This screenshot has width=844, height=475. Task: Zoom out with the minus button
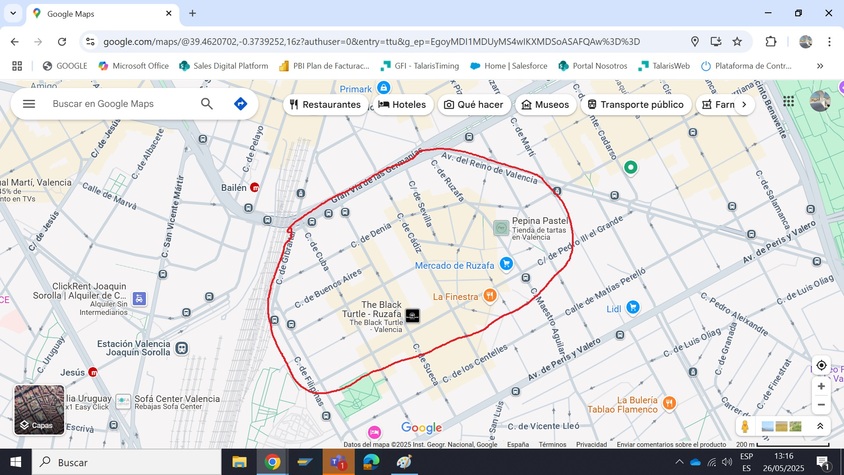click(x=821, y=405)
